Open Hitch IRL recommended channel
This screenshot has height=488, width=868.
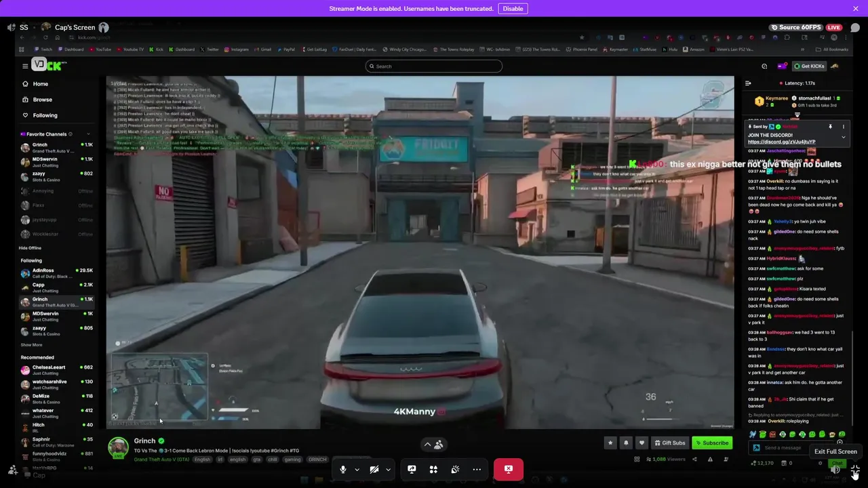(56, 428)
